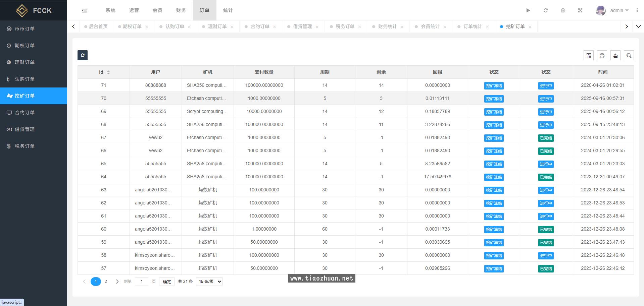644x306 pixels.
Task: Expand the tab list dropdown chevron
Action: point(638,26)
